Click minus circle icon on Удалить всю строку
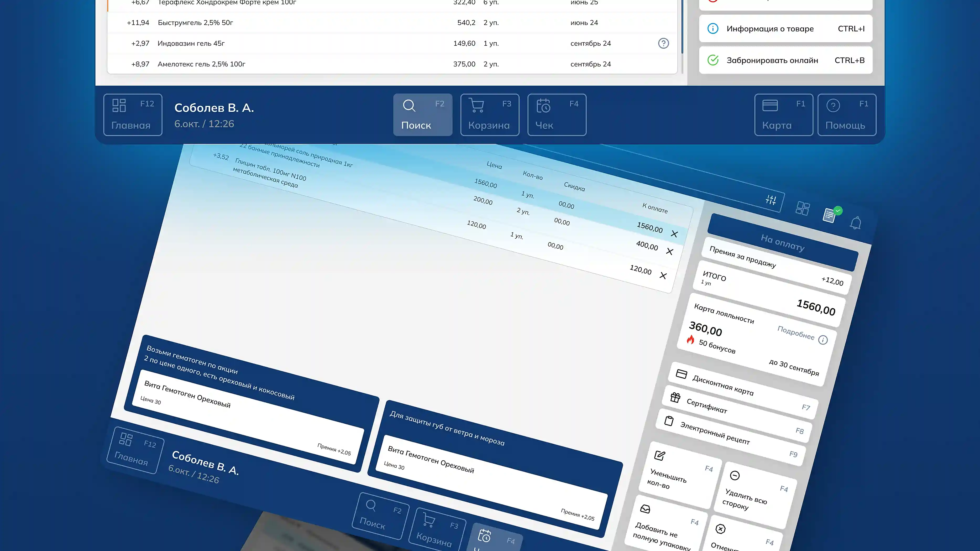The height and width of the screenshot is (551, 980). click(x=735, y=475)
